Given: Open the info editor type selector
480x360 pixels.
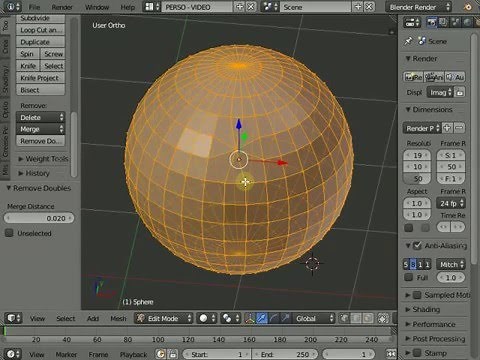Looking at the screenshot, I should pyautogui.click(x=14, y=7).
